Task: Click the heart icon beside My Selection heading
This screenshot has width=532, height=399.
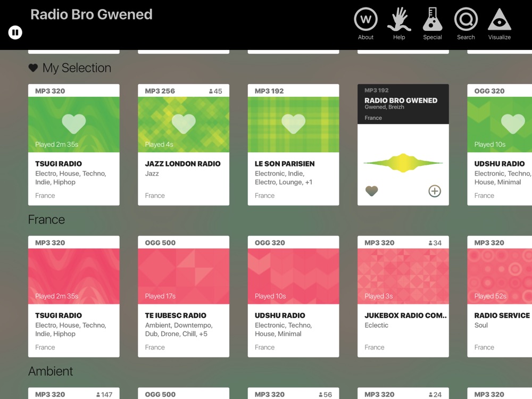Action: [x=33, y=68]
